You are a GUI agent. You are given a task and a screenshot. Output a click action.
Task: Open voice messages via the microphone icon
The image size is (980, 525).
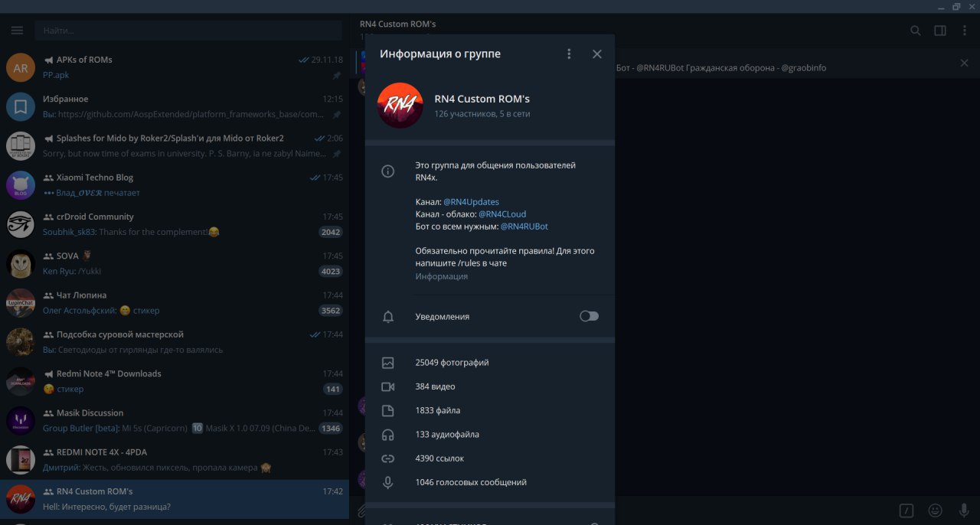388,482
